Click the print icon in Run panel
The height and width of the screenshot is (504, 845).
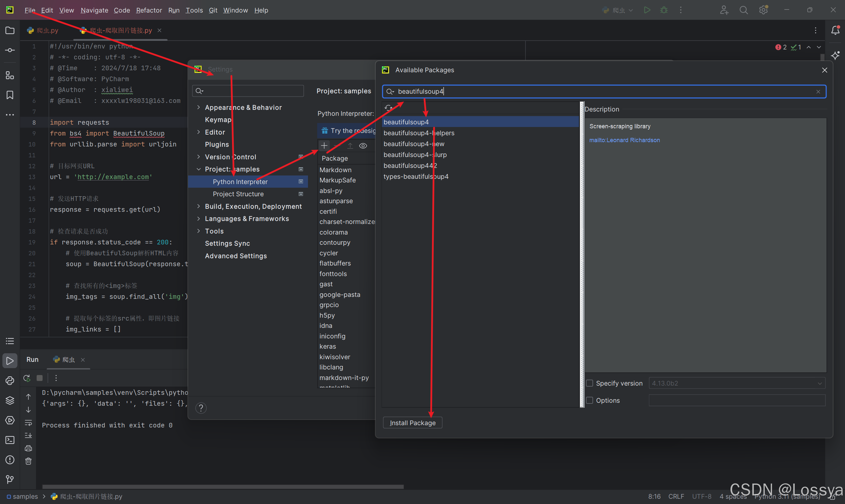28,448
